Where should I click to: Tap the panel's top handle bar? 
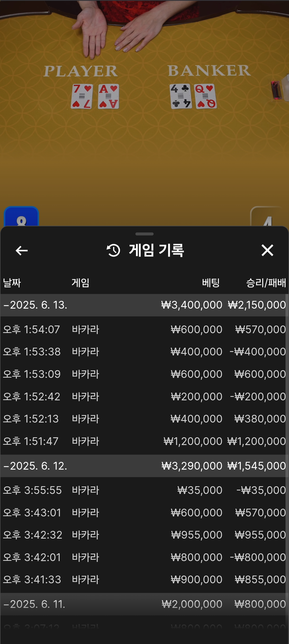coord(144,234)
